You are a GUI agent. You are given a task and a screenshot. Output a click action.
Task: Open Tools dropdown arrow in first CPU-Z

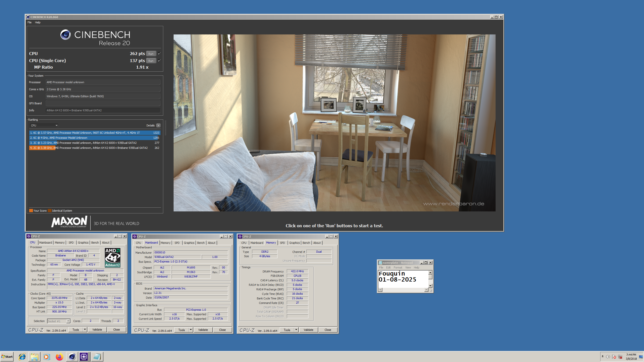coord(85,330)
